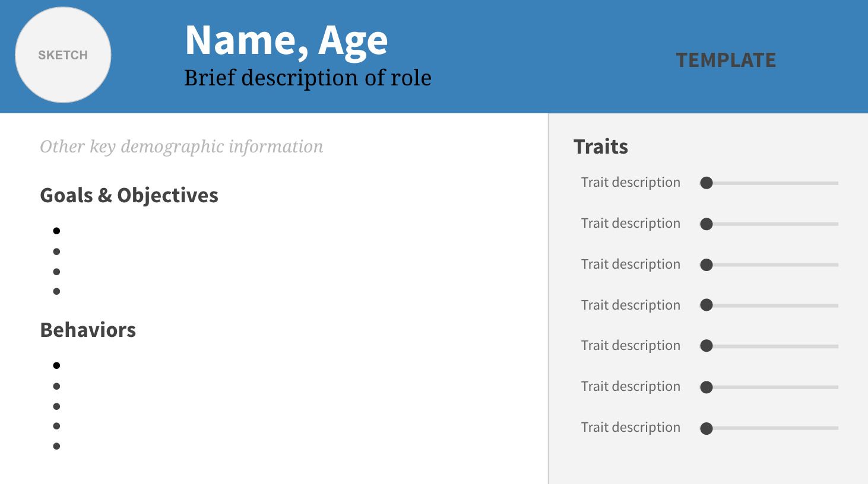Click the TEMPLATE label in header
The image size is (868, 484).
726,60
